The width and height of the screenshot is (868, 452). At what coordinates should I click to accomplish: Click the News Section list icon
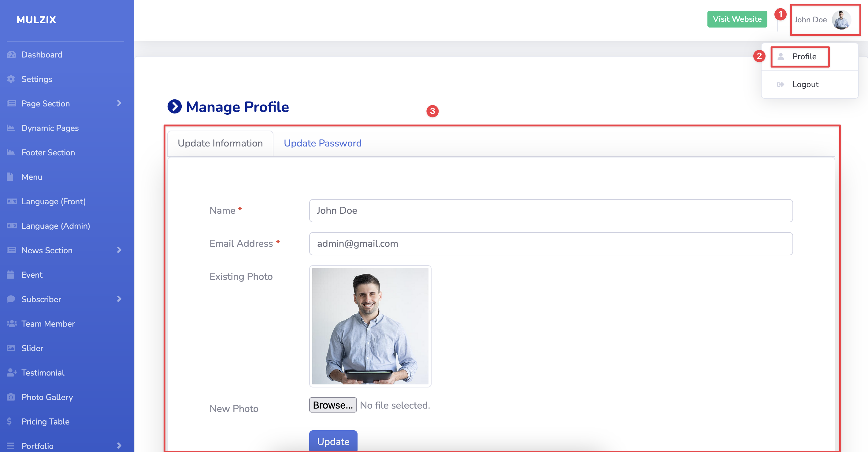11,250
